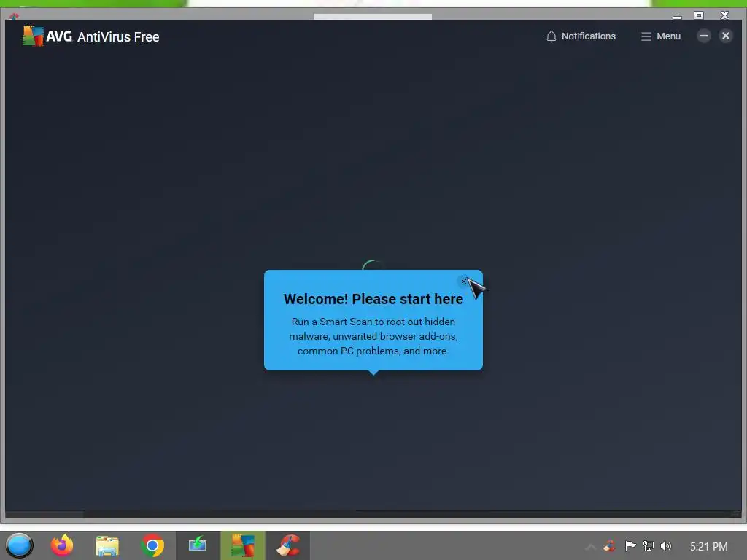Open Action Center flag icon
Screen dimensions: 747x560
(630, 546)
